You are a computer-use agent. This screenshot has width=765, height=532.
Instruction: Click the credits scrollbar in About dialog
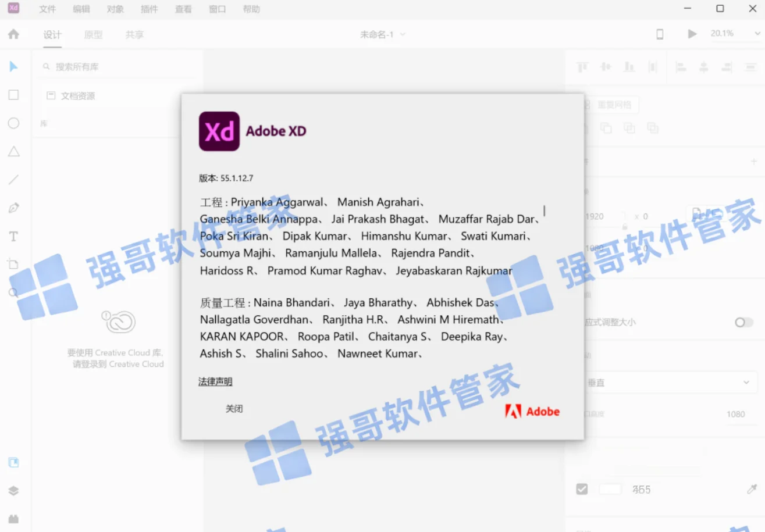click(x=545, y=210)
